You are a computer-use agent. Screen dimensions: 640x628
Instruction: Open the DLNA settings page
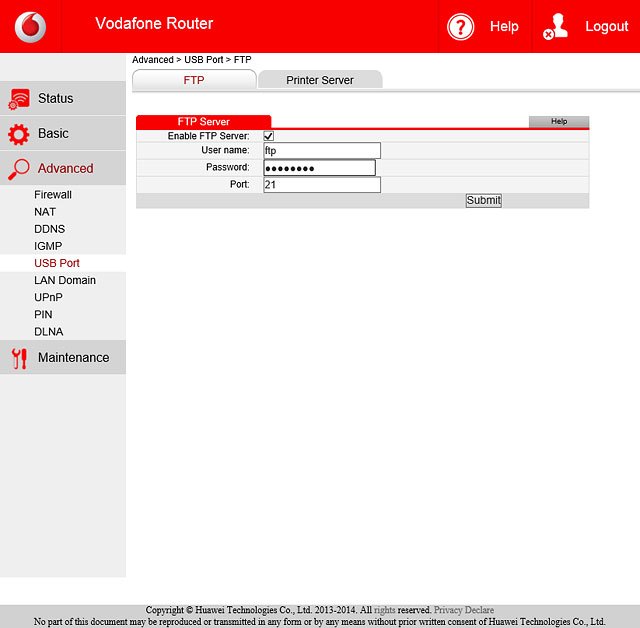(x=49, y=332)
